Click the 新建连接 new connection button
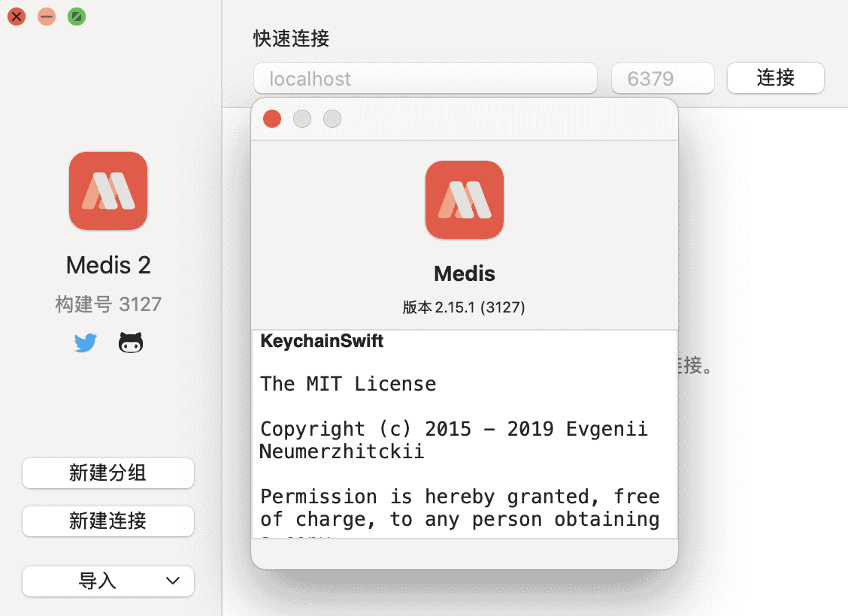This screenshot has width=848, height=616. 108,521
